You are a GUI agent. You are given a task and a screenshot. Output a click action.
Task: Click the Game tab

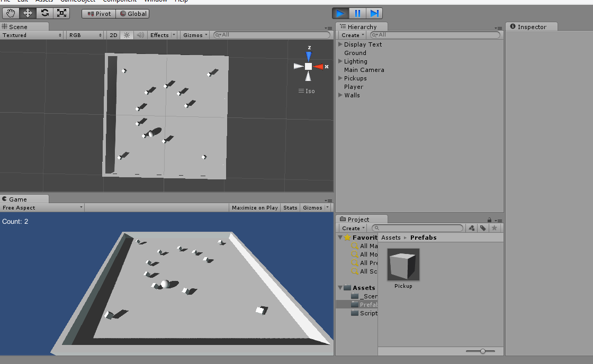(x=17, y=199)
